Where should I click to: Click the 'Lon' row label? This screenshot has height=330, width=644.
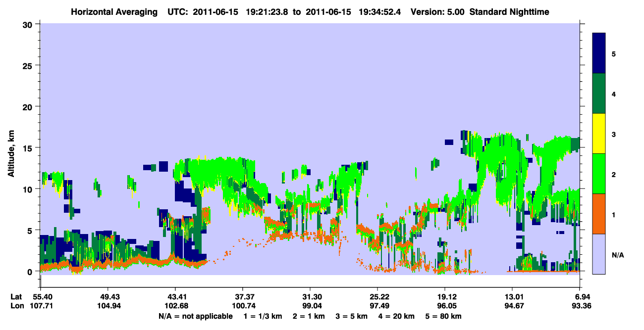tap(16, 306)
